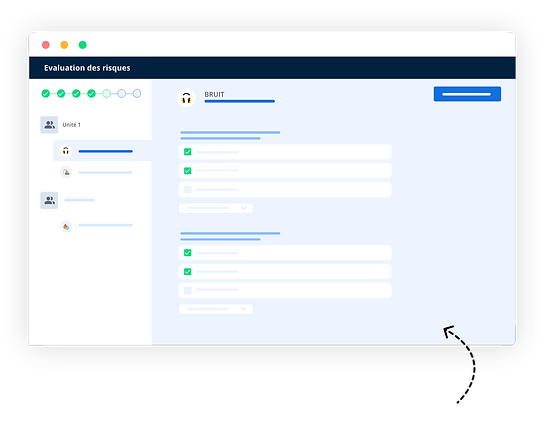The height and width of the screenshot is (434, 560).
Task: Open the dropdown under the second checkbox group
Action: (x=216, y=309)
